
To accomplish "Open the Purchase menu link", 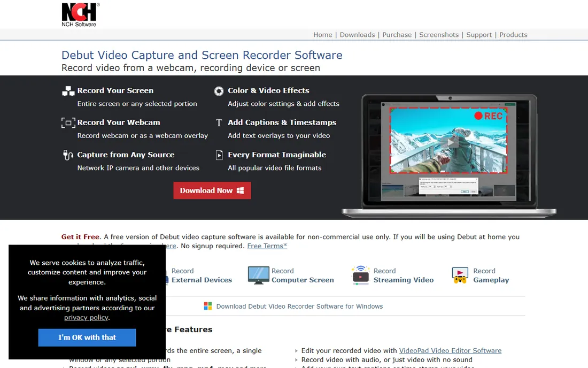I will (x=397, y=35).
